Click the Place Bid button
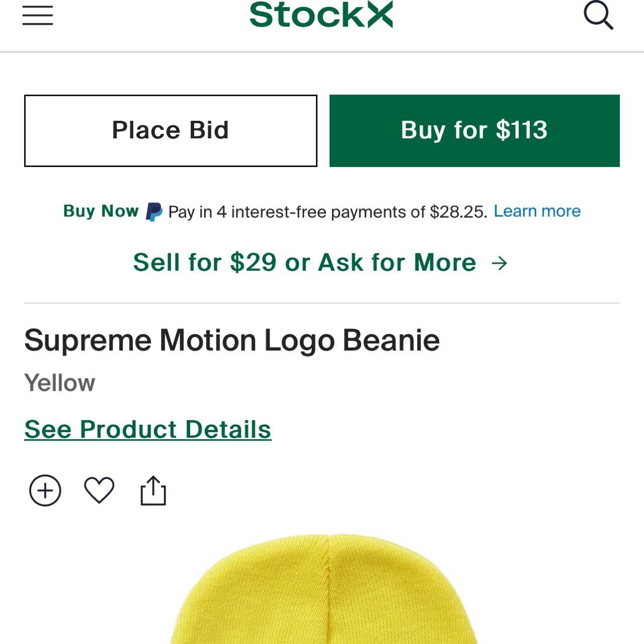The height and width of the screenshot is (644, 644). 171,130
